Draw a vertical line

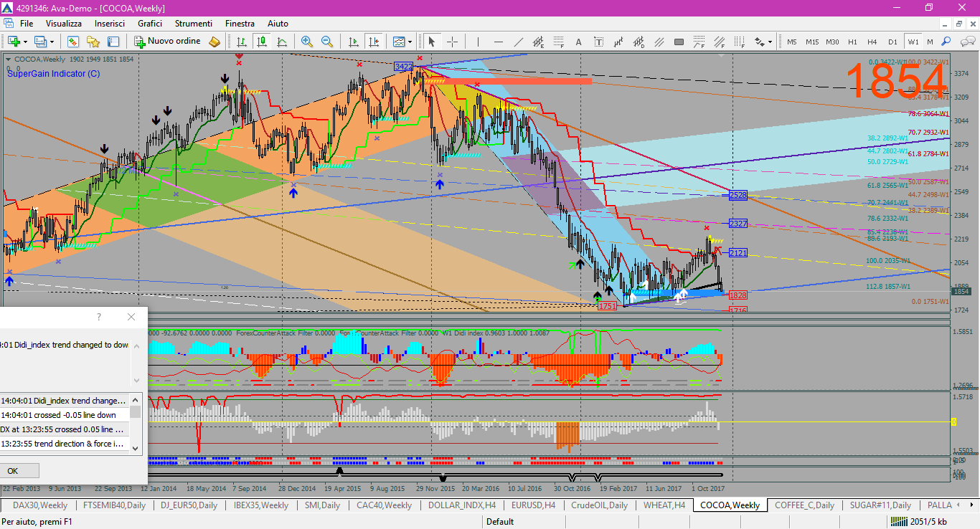479,42
